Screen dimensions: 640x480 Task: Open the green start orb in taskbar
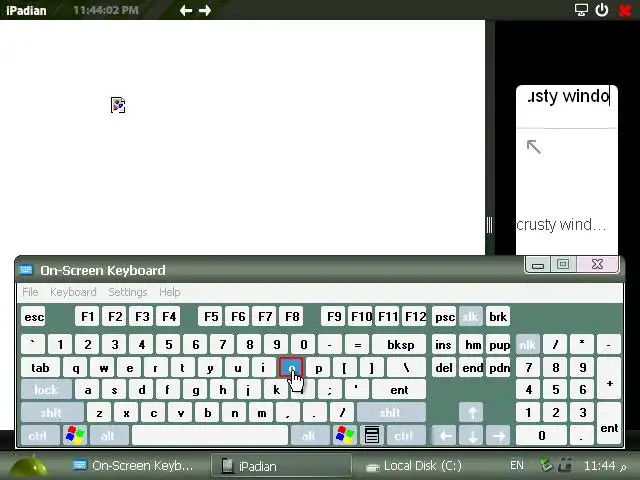29,466
